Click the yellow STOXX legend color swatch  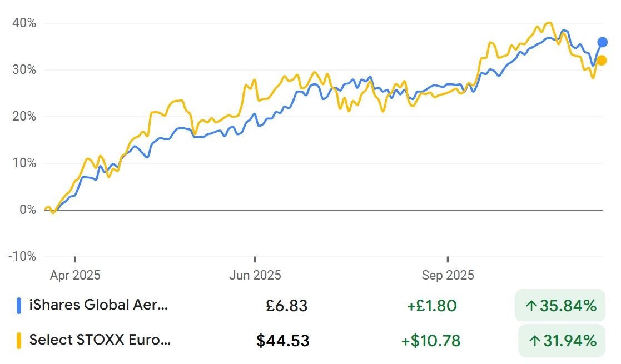click(x=19, y=340)
